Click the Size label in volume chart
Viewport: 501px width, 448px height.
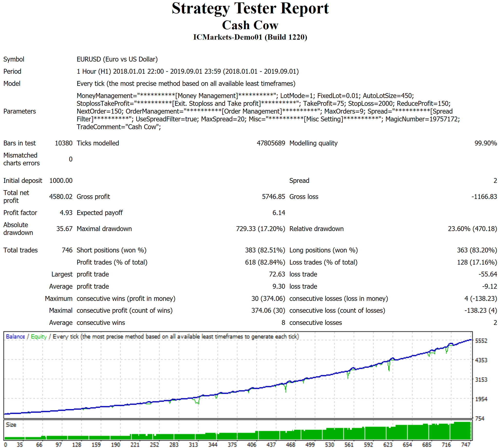click(11, 425)
